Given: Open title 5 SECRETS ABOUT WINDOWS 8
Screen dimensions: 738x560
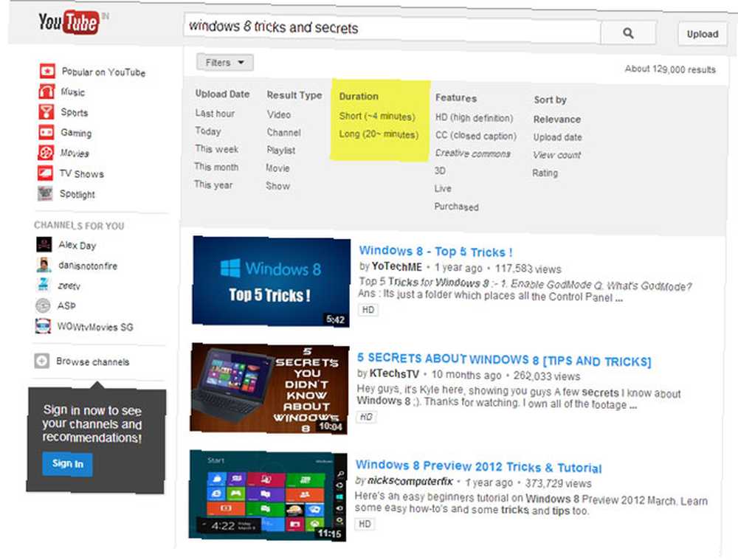Looking at the screenshot, I should (504, 360).
